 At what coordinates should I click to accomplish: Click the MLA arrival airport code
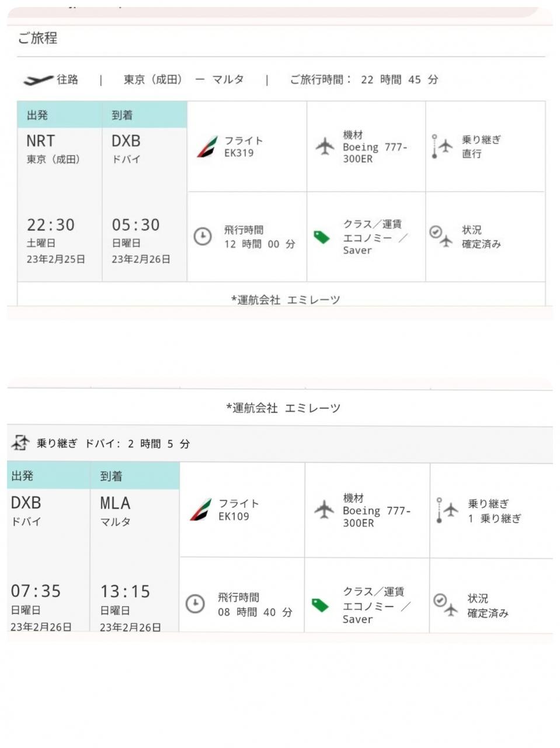click(x=115, y=503)
